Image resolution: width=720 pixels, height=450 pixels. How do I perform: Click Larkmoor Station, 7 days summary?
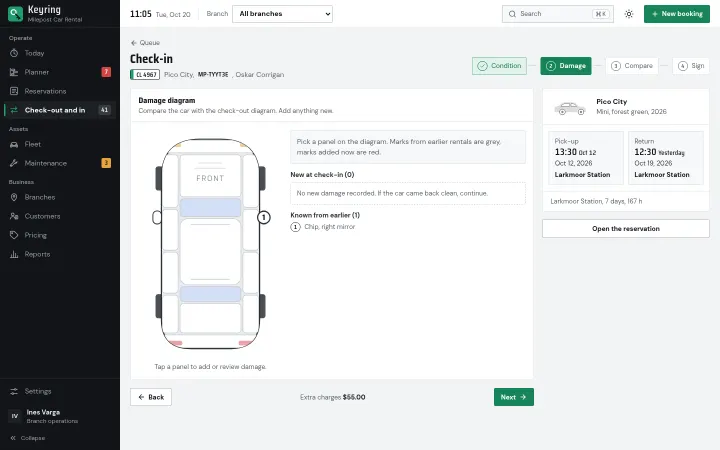pyautogui.click(x=596, y=201)
